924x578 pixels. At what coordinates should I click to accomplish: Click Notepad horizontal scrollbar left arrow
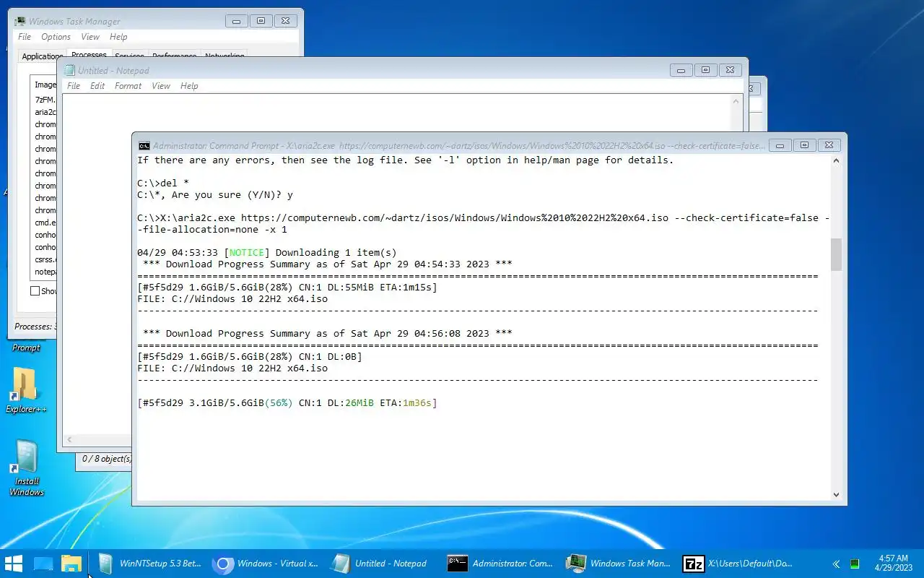70,439
